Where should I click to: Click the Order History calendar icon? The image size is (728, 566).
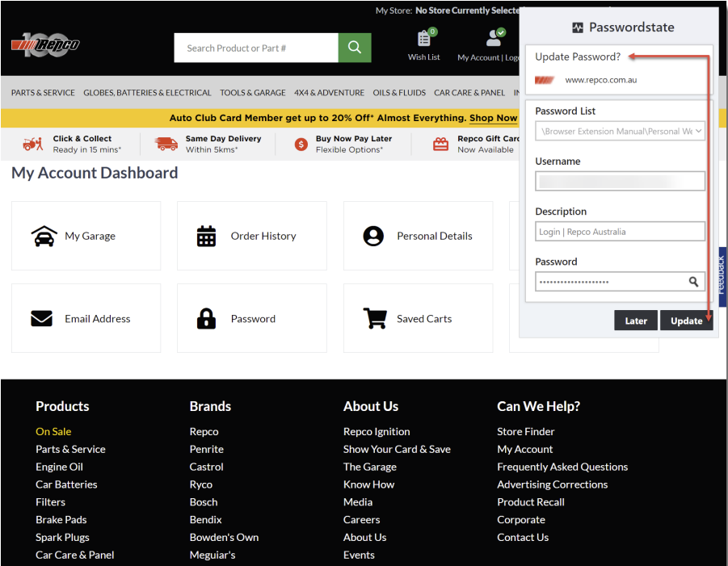[x=206, y=236]
